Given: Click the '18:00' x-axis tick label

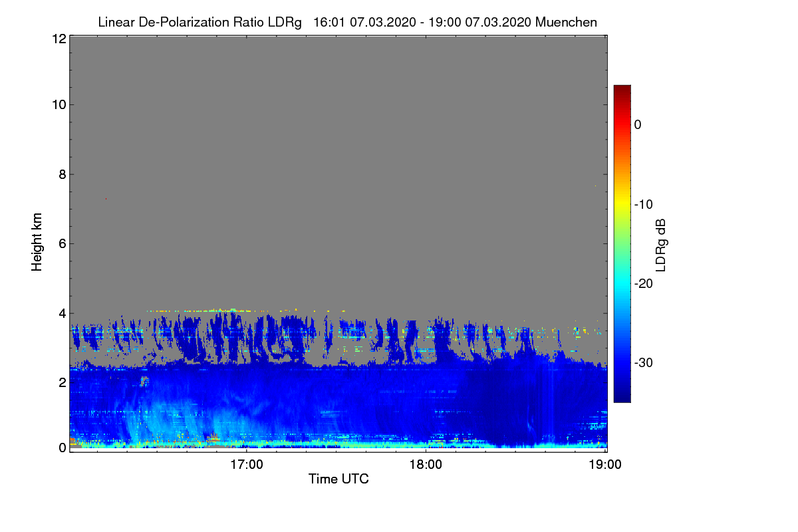Looking at the screenshot, I should (426, 465).
